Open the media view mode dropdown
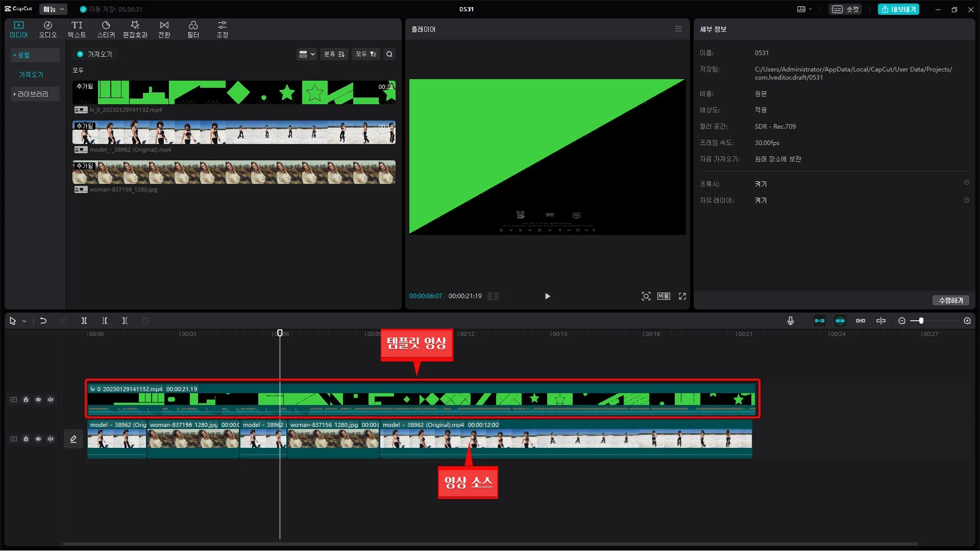 coord(307,54)
